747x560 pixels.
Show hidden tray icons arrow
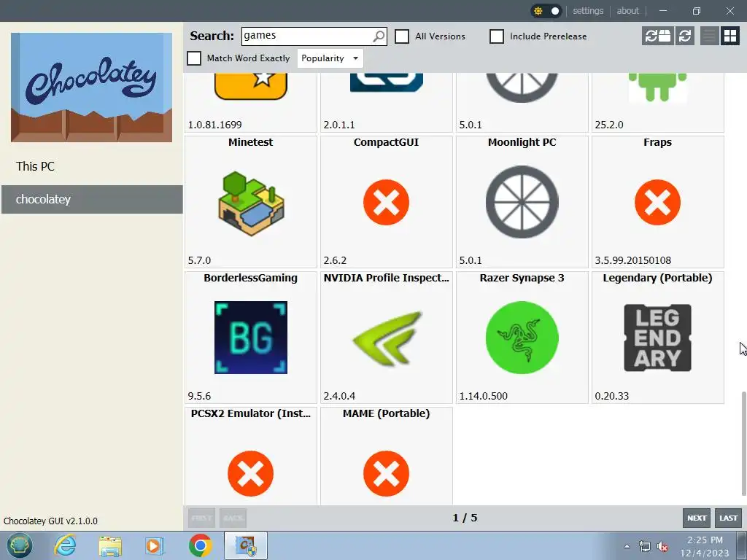click(x=627, y=546)
